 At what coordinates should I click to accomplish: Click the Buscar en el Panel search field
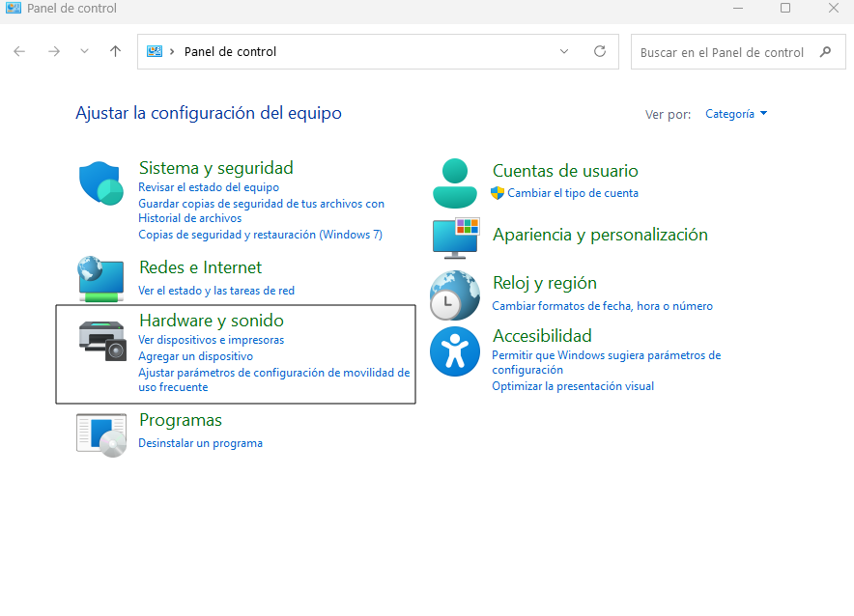(x=725, y=51)
